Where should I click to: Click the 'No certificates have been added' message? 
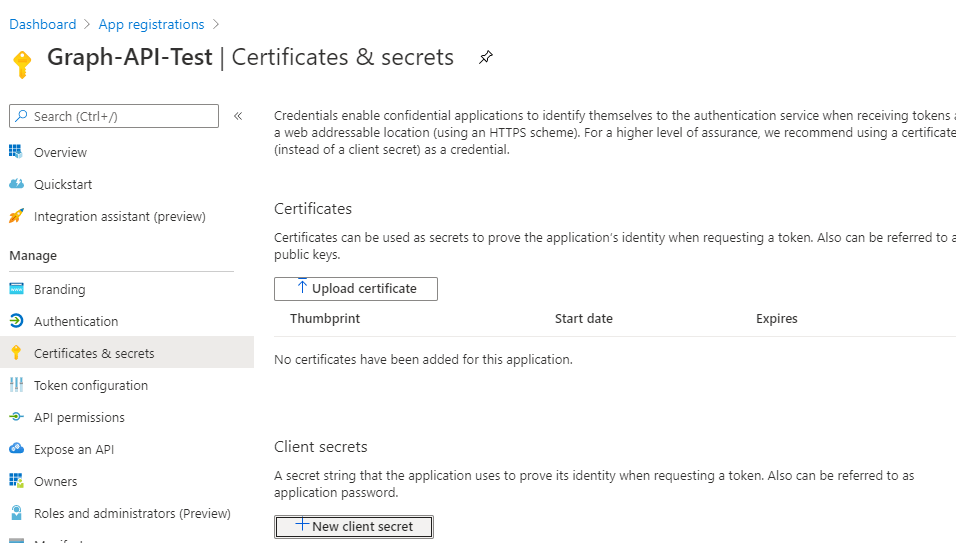click(x=423, y=360)
